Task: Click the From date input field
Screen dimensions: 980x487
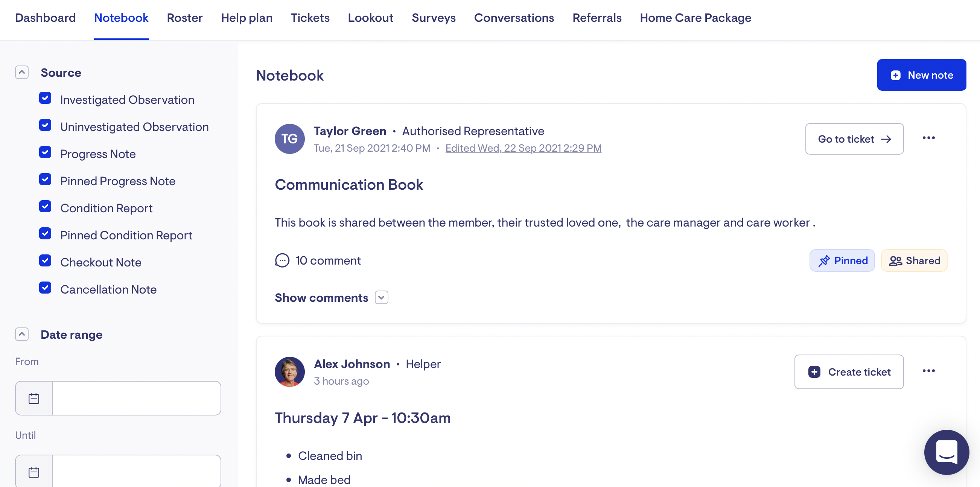Action: 136,398
